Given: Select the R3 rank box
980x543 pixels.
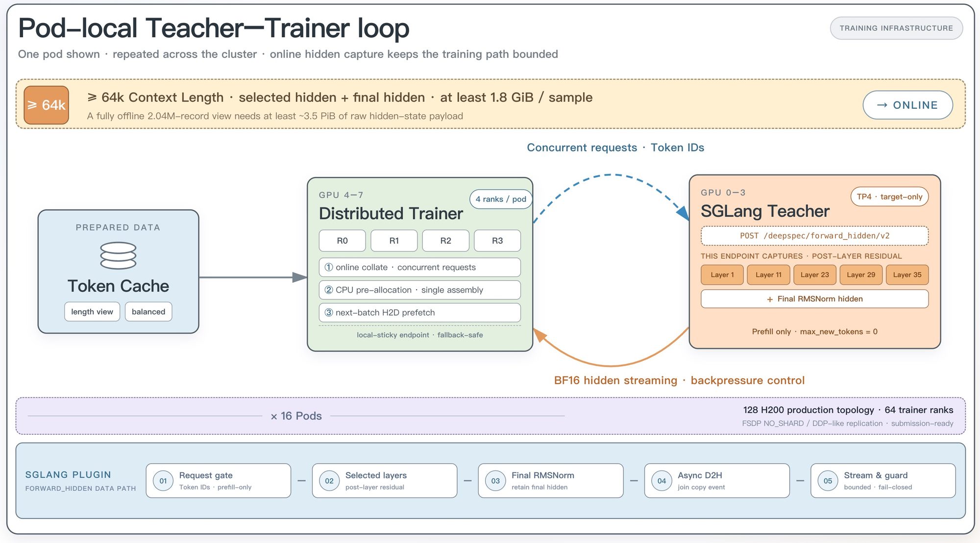Looking at the screenshot, I should (497, 241).
